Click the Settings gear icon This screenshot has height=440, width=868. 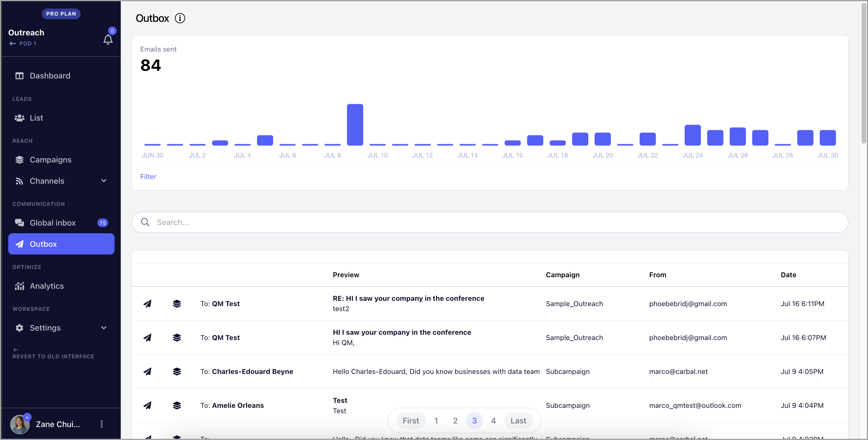click(19, 328)
